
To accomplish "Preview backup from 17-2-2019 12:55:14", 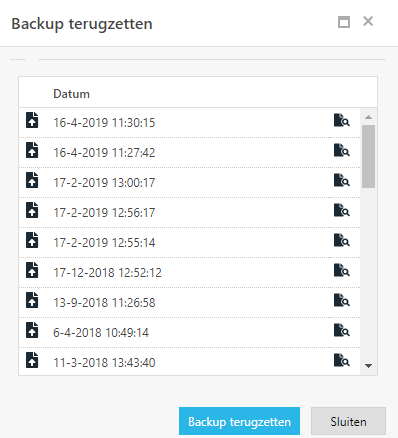I will coord(342,240).
